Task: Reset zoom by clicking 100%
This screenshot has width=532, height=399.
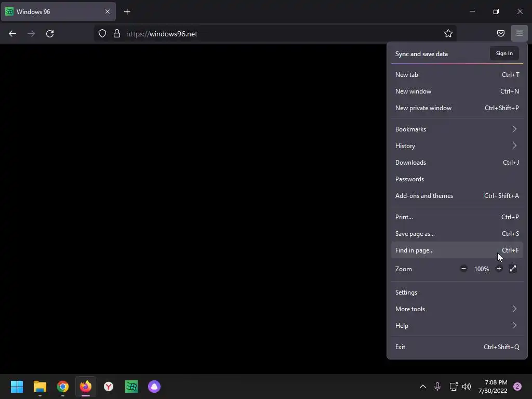Action: click(482, 269)
